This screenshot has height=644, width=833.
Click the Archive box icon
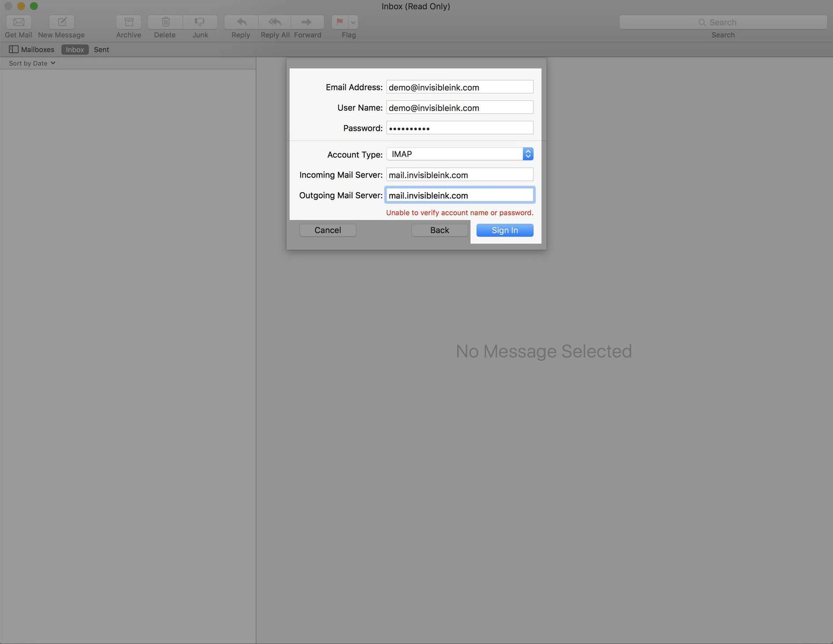click(129, 22)
